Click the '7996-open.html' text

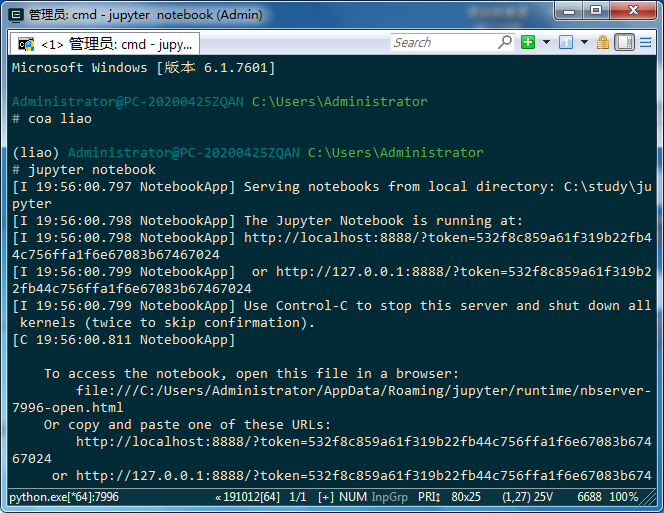click(x=68, y=408)
